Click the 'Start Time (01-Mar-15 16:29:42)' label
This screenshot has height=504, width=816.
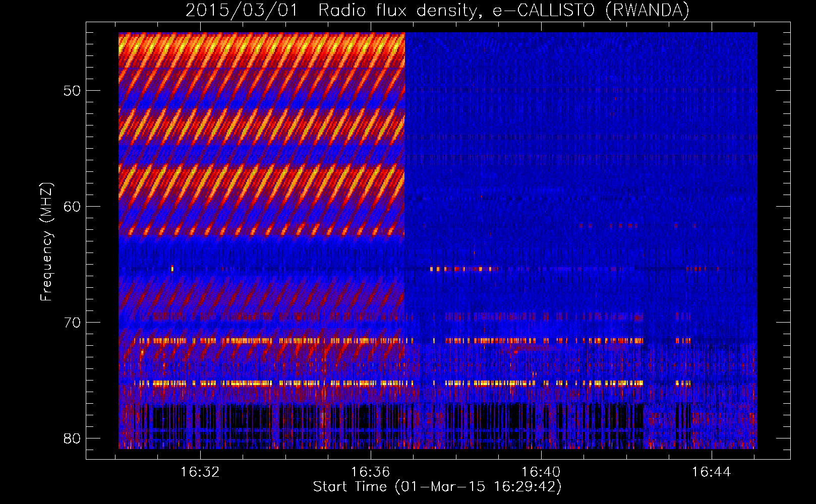pos(437,487)
